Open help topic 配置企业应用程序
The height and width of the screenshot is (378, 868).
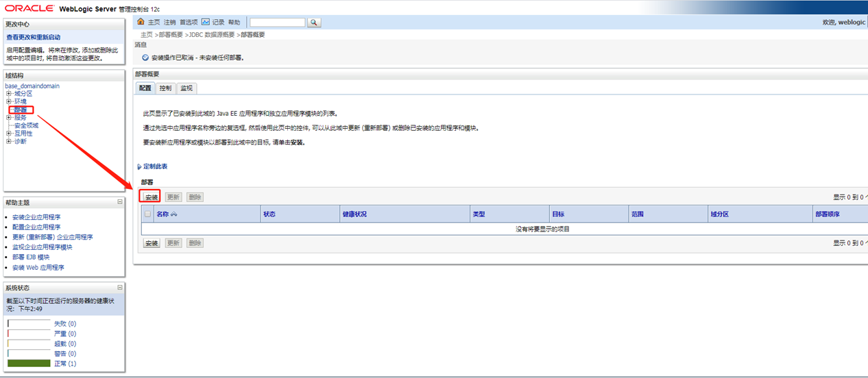coord(36,227)
